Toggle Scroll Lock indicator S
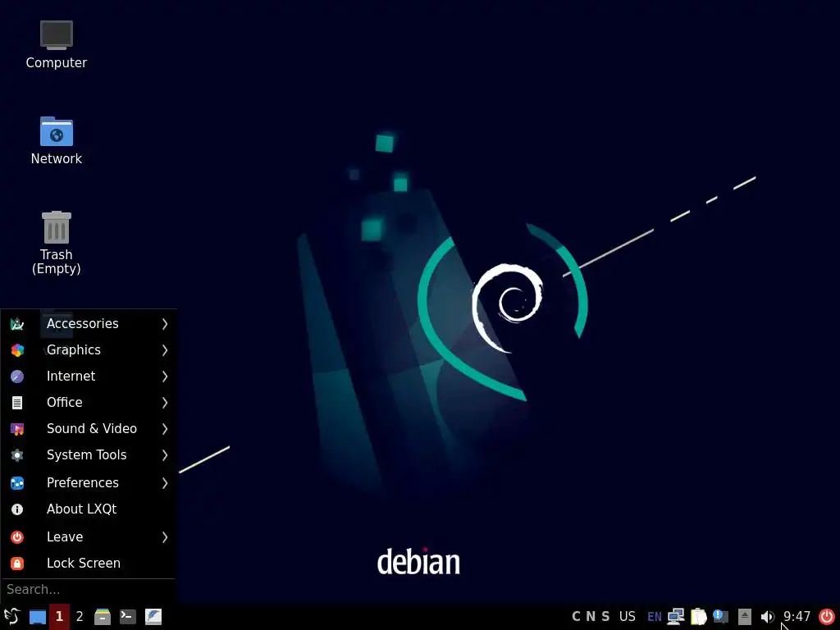 coord(605,617)
